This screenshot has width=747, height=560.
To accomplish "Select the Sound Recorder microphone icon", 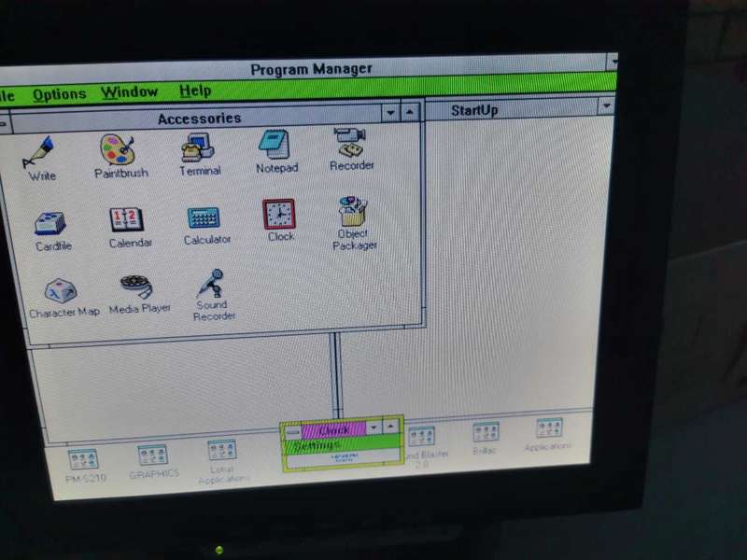I will pos(210,283).
